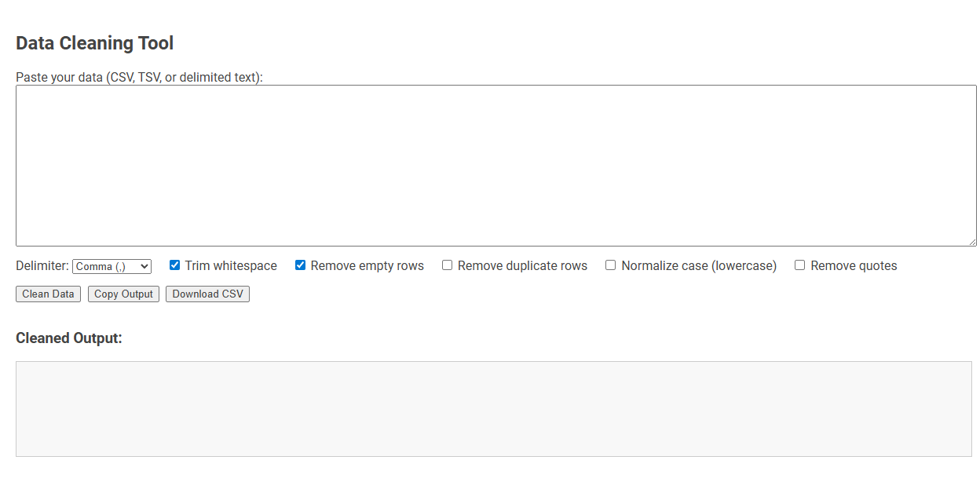Click the Normalize case label
Screen dimensions: 980x504
click(698, 265)
